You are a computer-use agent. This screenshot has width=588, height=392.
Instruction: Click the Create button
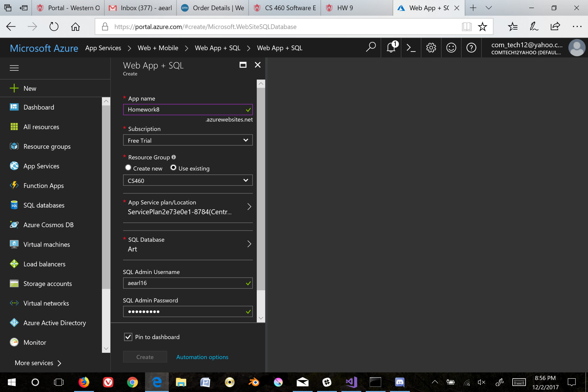click(x=145, y=357)
